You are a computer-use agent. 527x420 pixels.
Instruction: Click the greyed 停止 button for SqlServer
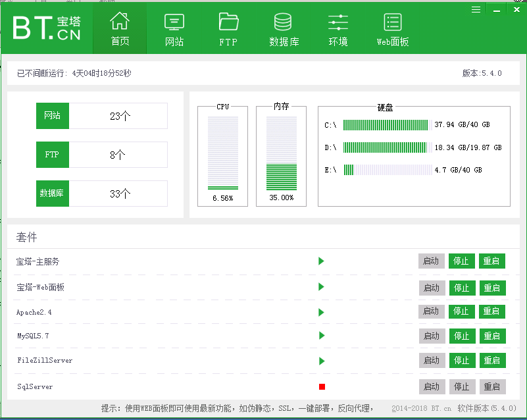(x=462, y=386)
